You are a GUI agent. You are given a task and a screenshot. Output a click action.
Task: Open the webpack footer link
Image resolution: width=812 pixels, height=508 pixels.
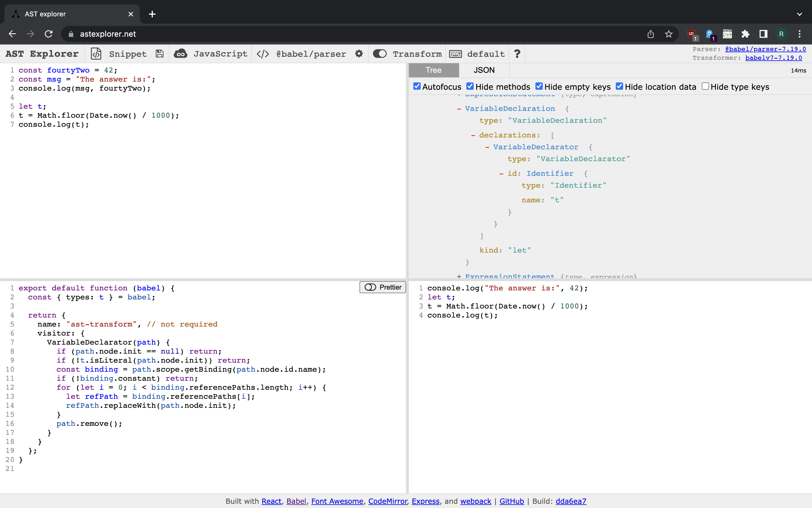[x=475, y=501]
